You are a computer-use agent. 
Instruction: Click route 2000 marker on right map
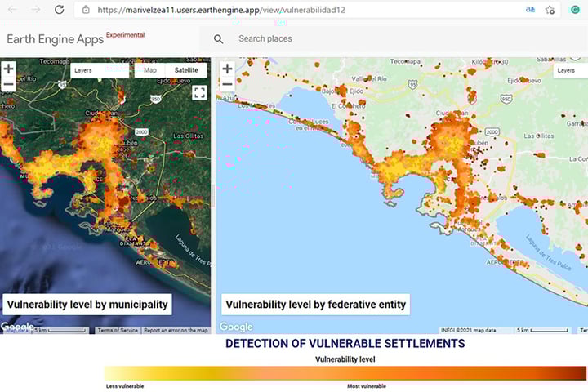coord(492,131)
